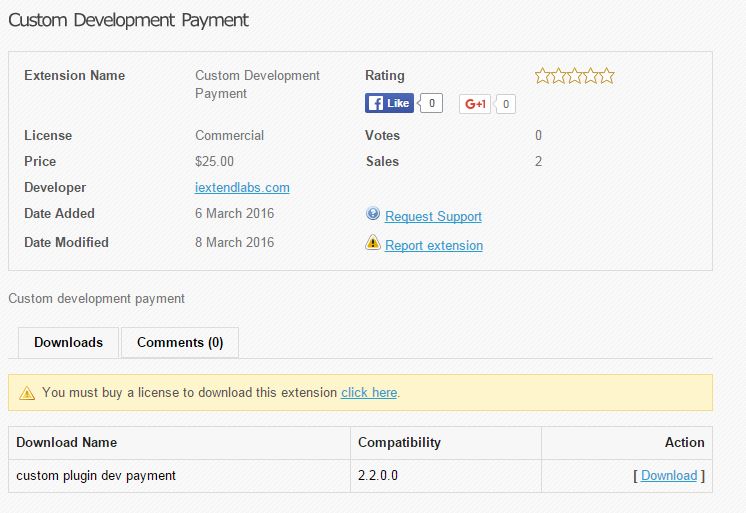
Task: Open the iextendlabs.com developer link
Action: tap(242, 187)
